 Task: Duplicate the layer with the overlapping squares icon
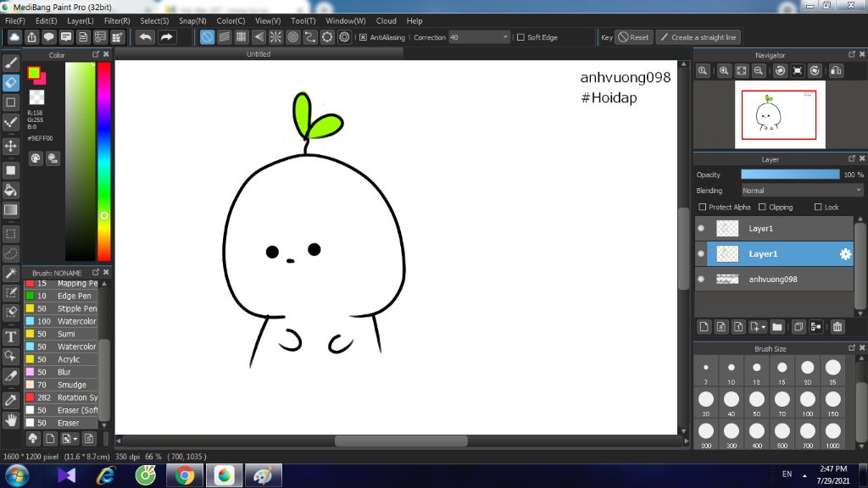click(x=798, y=327)
